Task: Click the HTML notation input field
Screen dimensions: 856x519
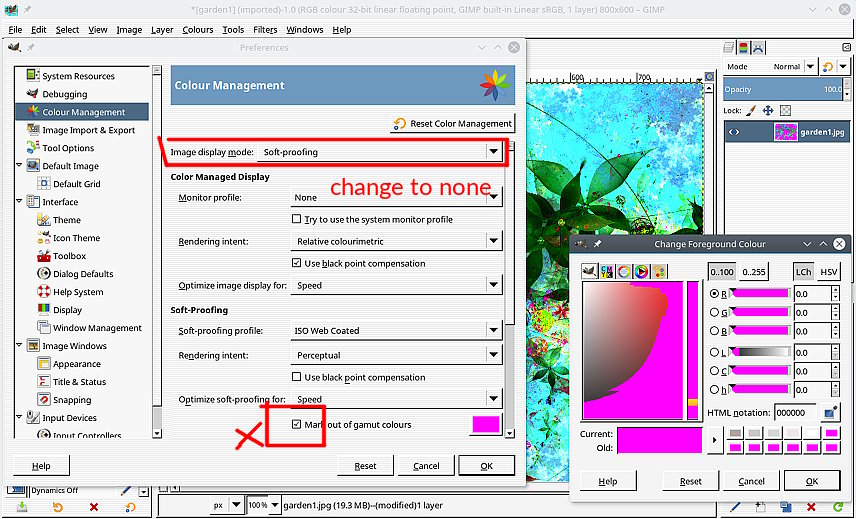Action: [x=795, y=413]
